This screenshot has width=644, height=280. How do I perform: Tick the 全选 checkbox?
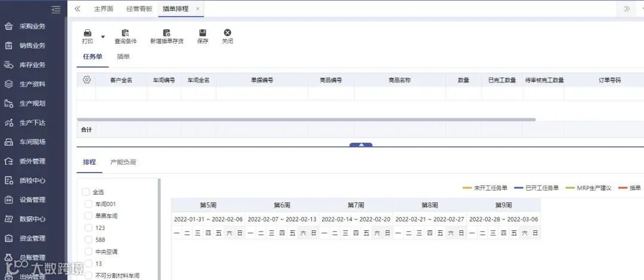(x=86, y=192)
